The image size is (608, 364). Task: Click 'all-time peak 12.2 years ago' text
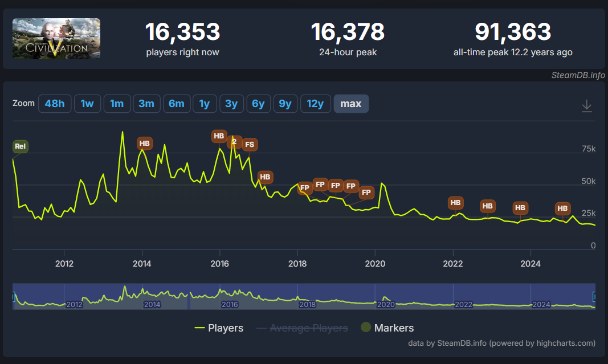tap(513, 52)
